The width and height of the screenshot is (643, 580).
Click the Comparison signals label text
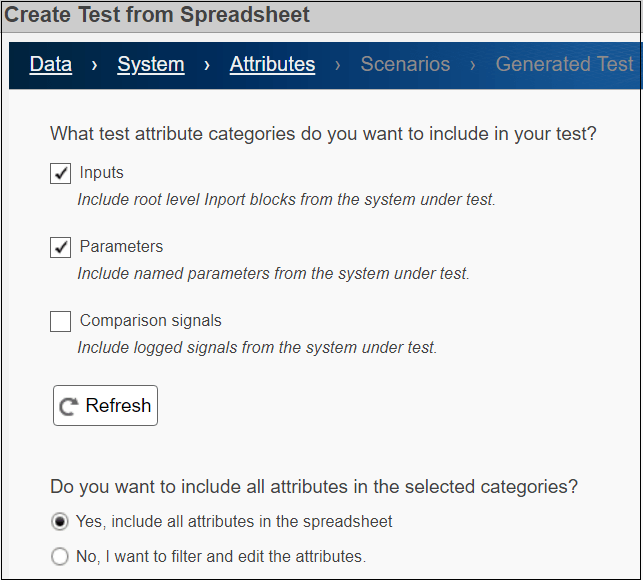pos(150,321)
